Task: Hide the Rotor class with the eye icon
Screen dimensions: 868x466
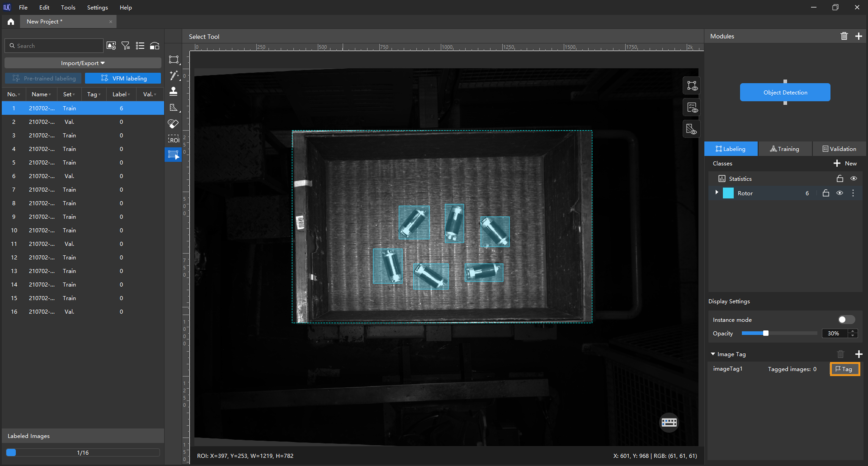Action: 839,193
